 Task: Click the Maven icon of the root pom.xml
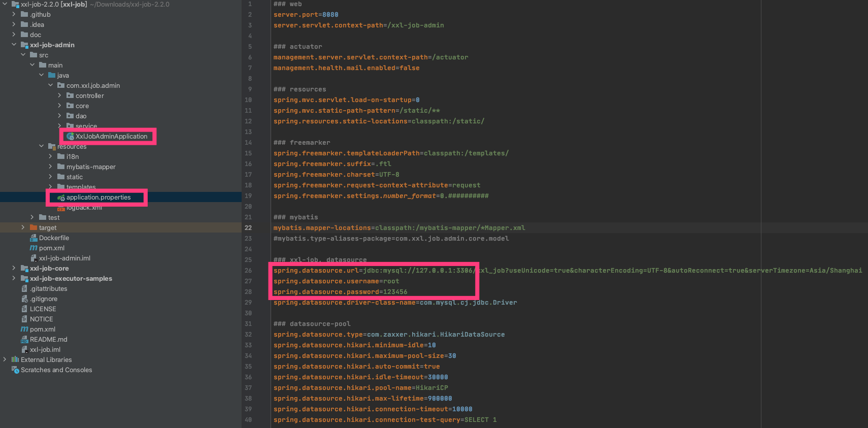pyautogui.click(x=24, y=329)
